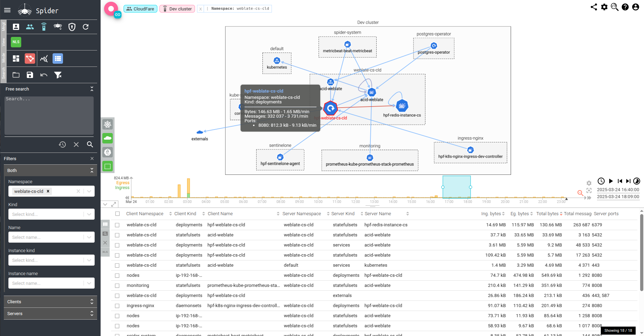Run search with magnifier icon

pos(90,144)
